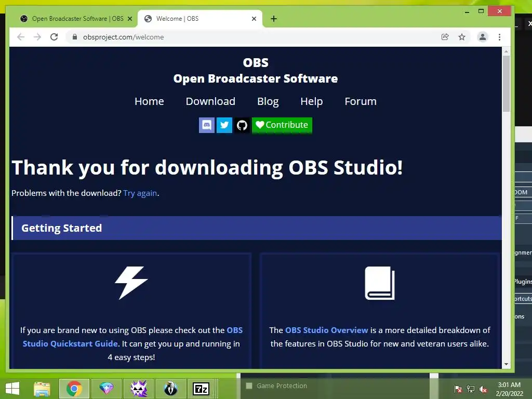
Task: Maximize the Chrome window
Action: (481, 11)
